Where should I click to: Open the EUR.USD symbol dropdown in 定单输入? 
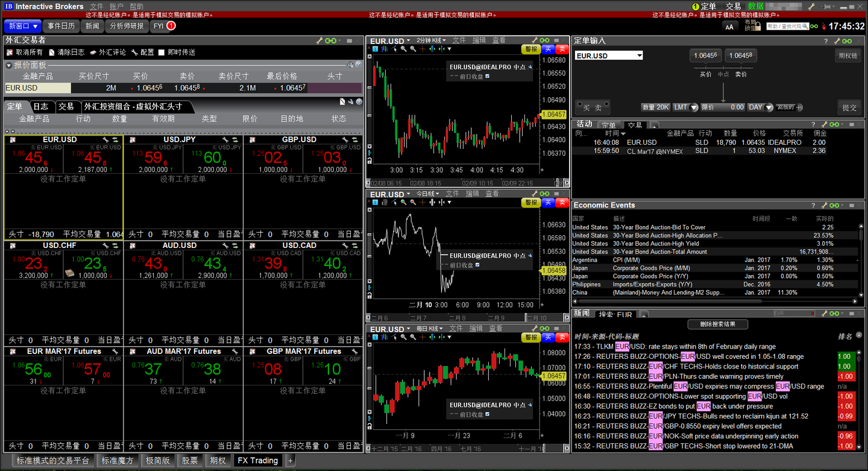(x=640, y=55)
